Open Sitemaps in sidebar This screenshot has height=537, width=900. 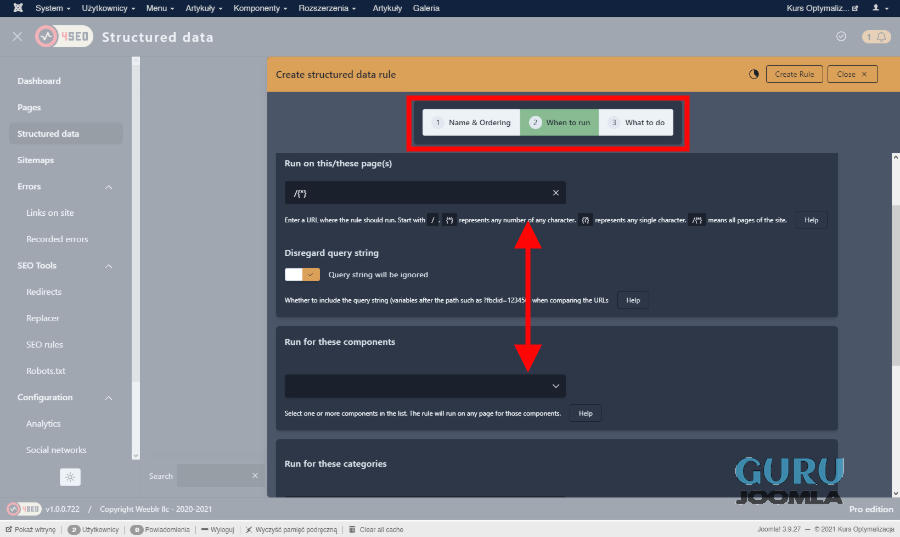click(36, 160)
